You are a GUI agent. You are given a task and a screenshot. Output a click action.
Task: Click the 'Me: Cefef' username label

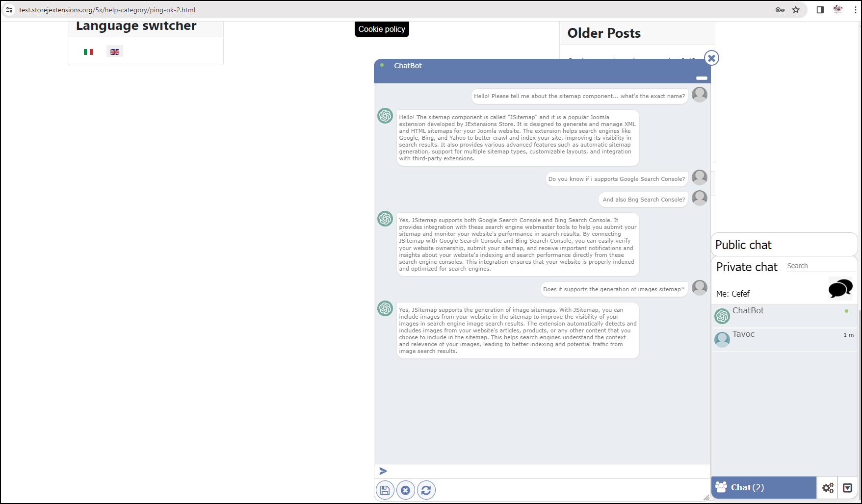click(x=733, y=294)
